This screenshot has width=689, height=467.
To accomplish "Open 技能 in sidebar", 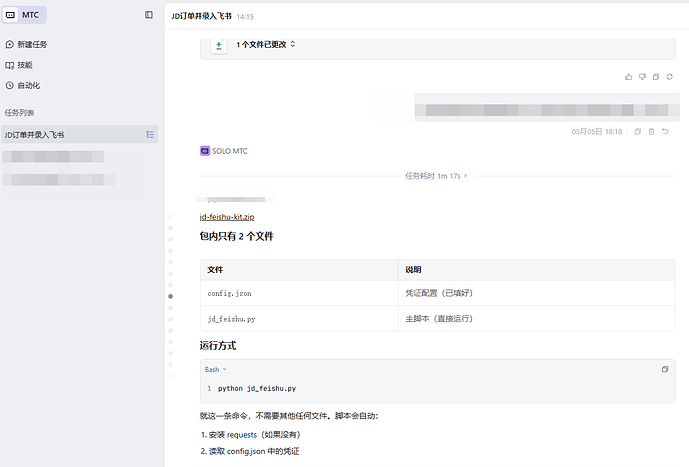I will tap(19, 65).
